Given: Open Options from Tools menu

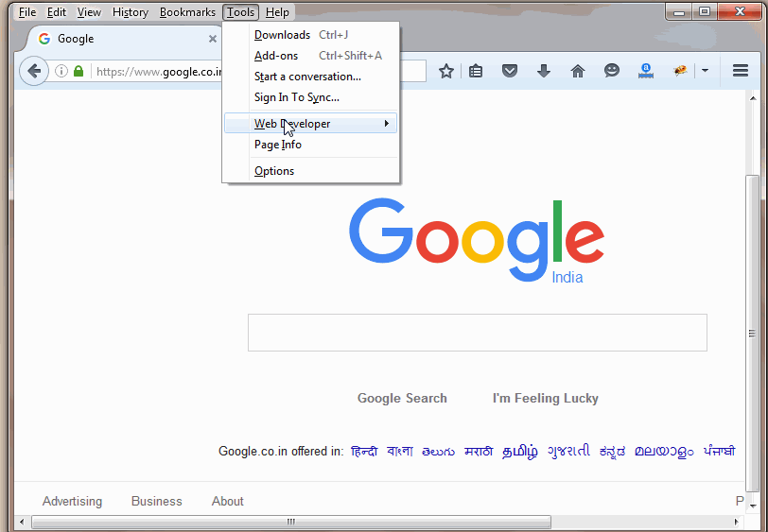Looking at the screenshot, I should [x=311, y=171].
